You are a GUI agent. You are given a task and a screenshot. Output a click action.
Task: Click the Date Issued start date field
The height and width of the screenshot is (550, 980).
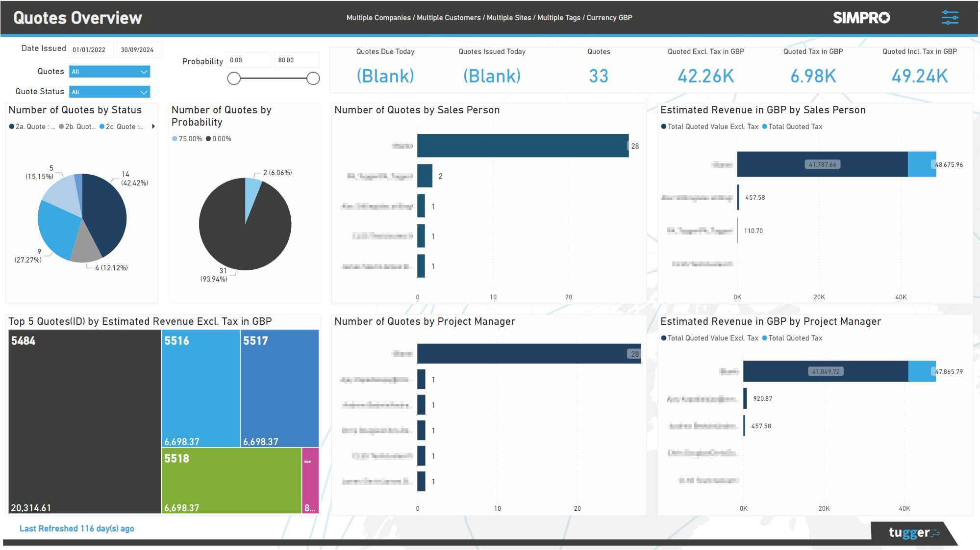point(91,50)
